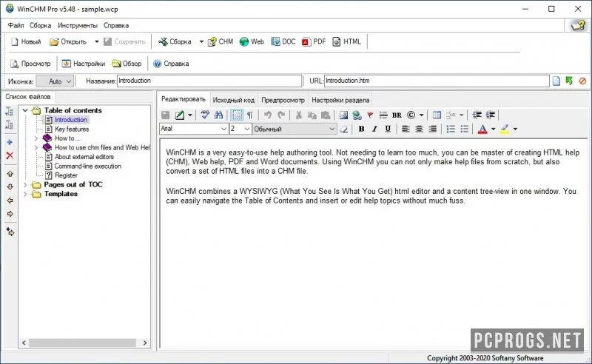592x364 pixels.
Task: Build the PDF output
Action: [x=314, y=41]
